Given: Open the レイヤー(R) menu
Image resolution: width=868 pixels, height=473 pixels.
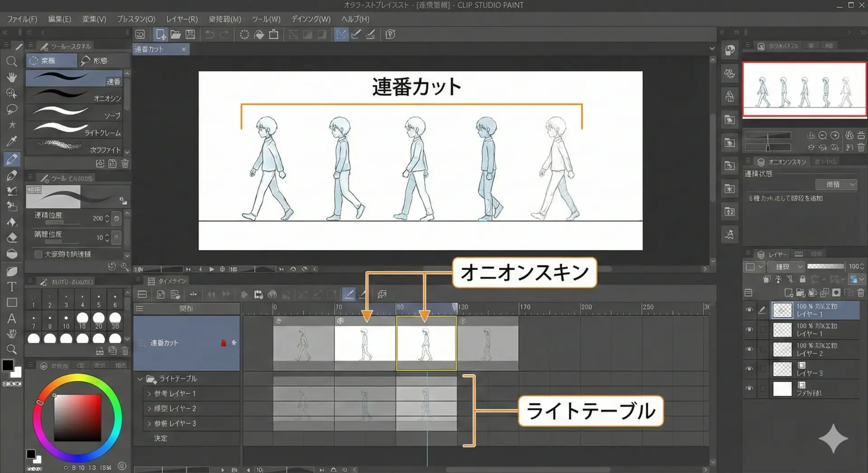Looking at the screenshot, I should (x=181, y=19).
